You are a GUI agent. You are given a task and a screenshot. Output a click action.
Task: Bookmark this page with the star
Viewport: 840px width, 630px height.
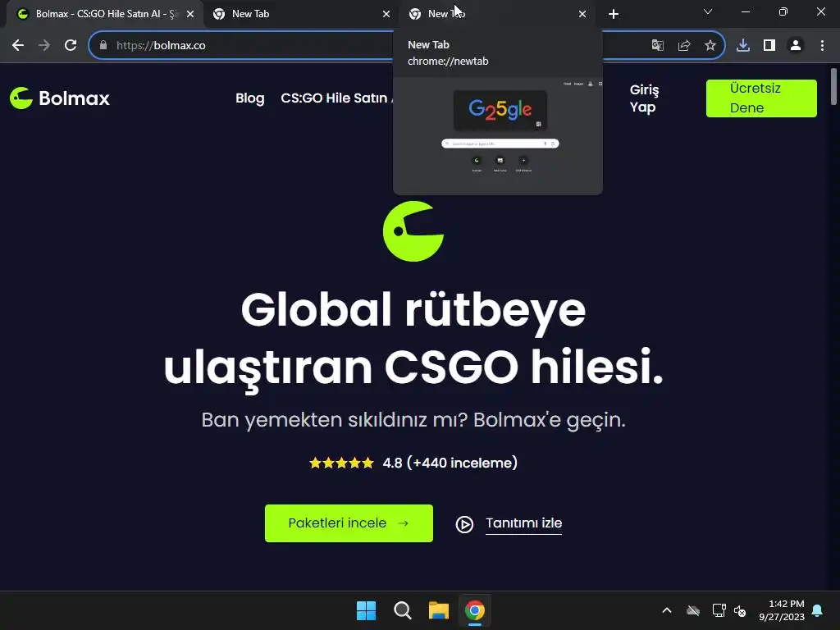pyautogui.click(x=710, y=46)
